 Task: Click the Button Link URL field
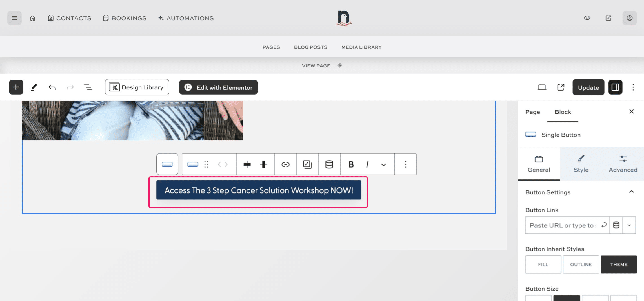tap(562, 225)
